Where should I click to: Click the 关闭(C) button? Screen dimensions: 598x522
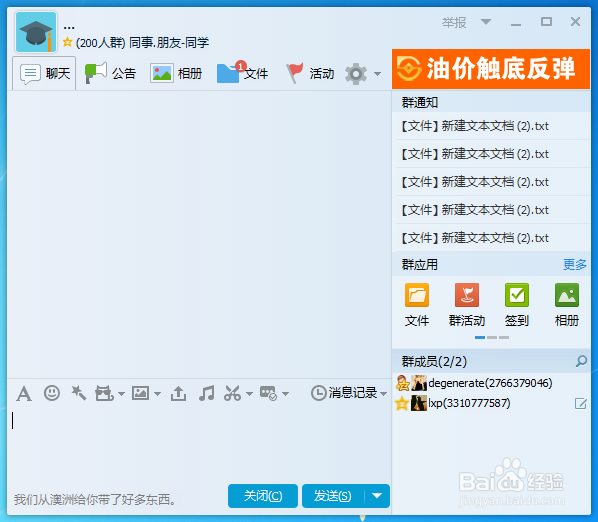(x=263, y=496)
